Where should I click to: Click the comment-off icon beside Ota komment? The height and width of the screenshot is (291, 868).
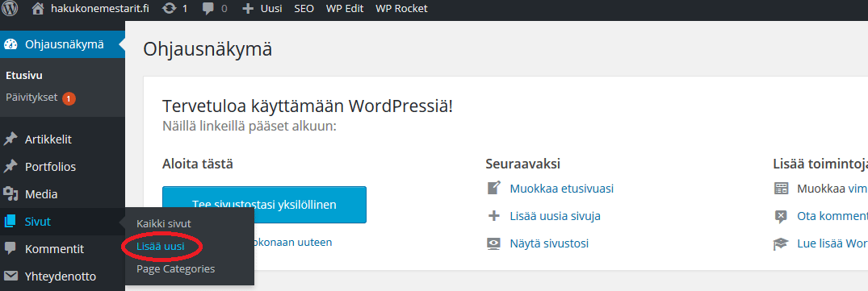pyautogui.click(x=781, y=216)
